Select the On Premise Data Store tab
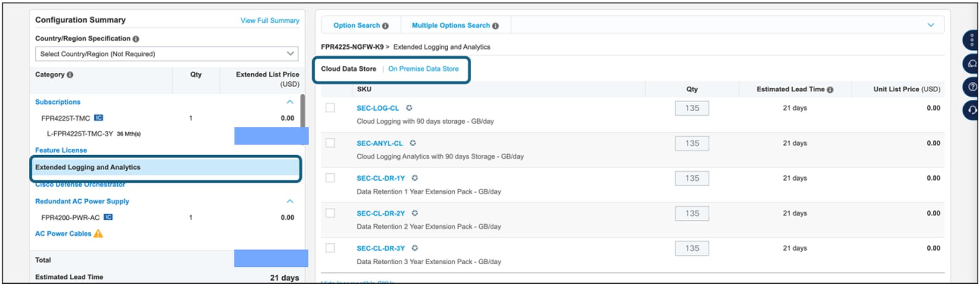 click(423, 69)
